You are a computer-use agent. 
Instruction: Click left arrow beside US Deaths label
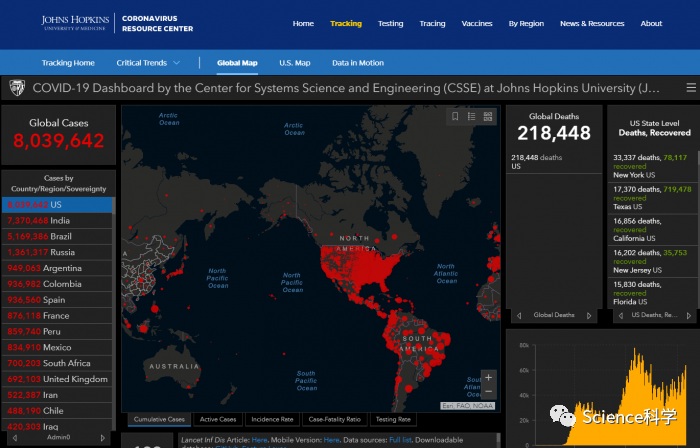click(621, 315)
